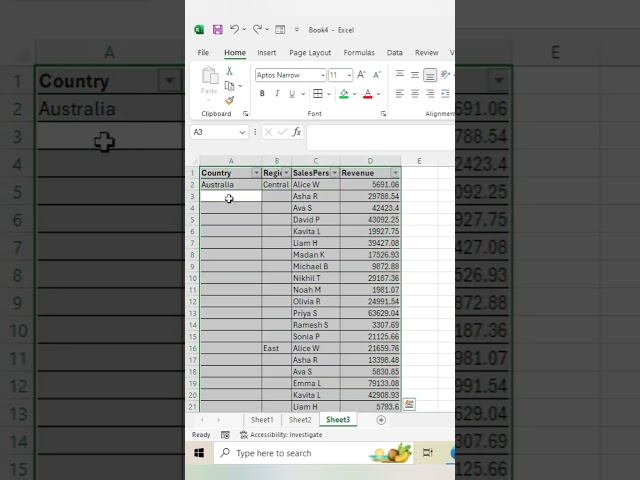
Task: Add a new sheet with the plus icon
Action: click(381, 420)
